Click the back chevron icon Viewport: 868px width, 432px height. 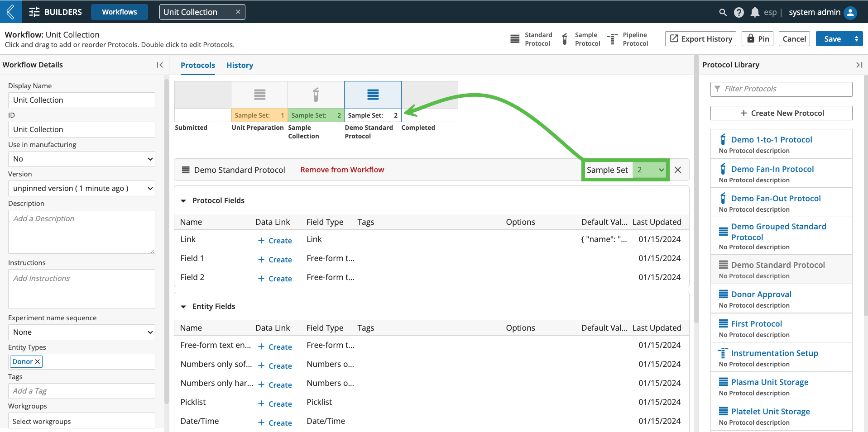tap(10, 12)
